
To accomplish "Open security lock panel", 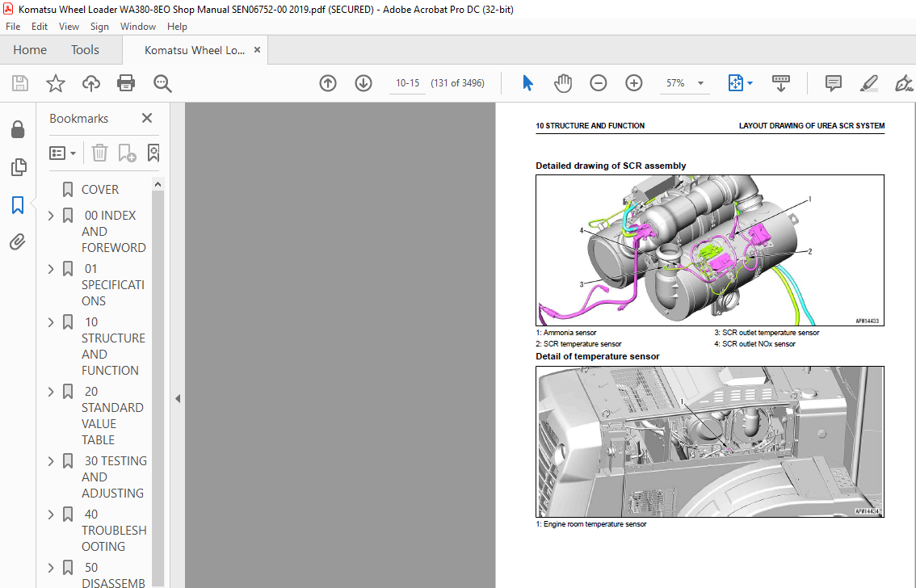I will click(x=18, y=129).
